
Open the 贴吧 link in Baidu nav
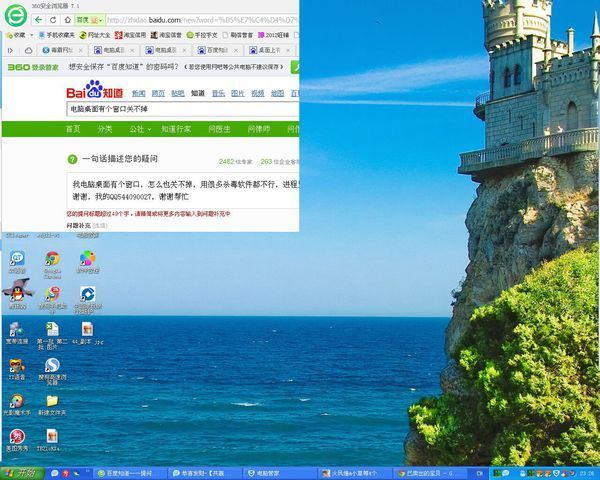(178, 93)
